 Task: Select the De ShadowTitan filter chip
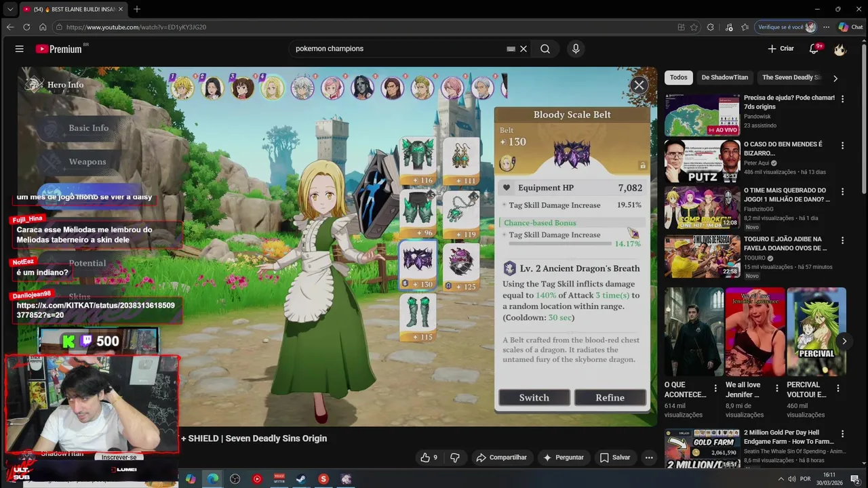724,77
